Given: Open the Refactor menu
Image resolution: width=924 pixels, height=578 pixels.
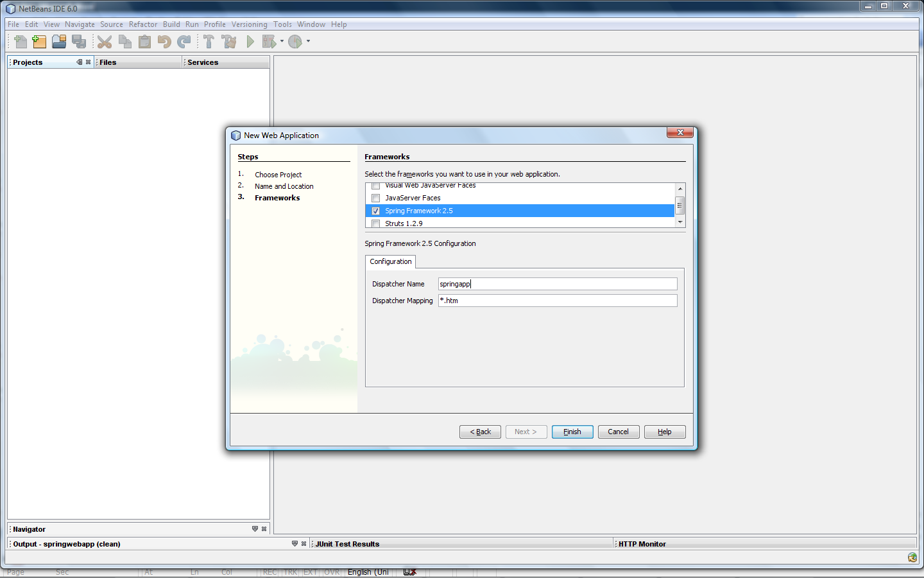Looking at the screenshot, I should pyautogui.click(x=142, y=24).
